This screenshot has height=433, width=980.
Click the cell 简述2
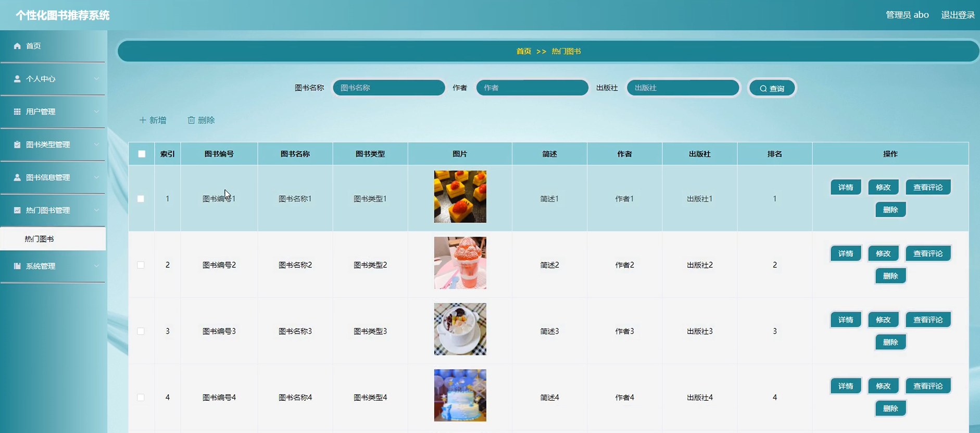pyautogui.click(x=550, y=265)
